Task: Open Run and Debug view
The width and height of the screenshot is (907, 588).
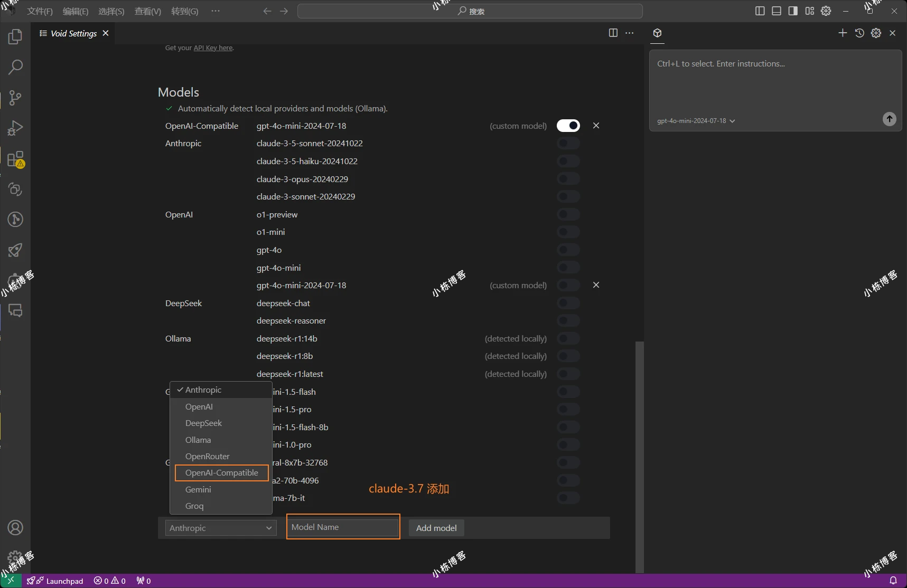Action: tap(15, 128)
